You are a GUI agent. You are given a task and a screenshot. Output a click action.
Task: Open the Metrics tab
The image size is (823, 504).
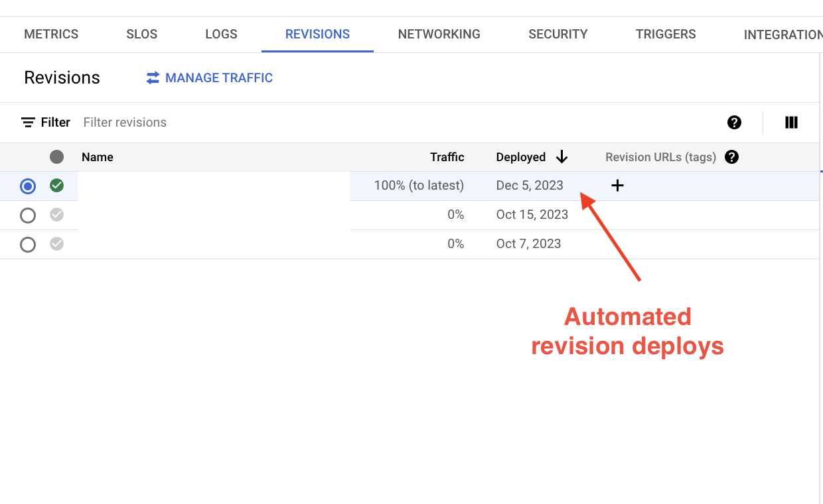point(51,34)
